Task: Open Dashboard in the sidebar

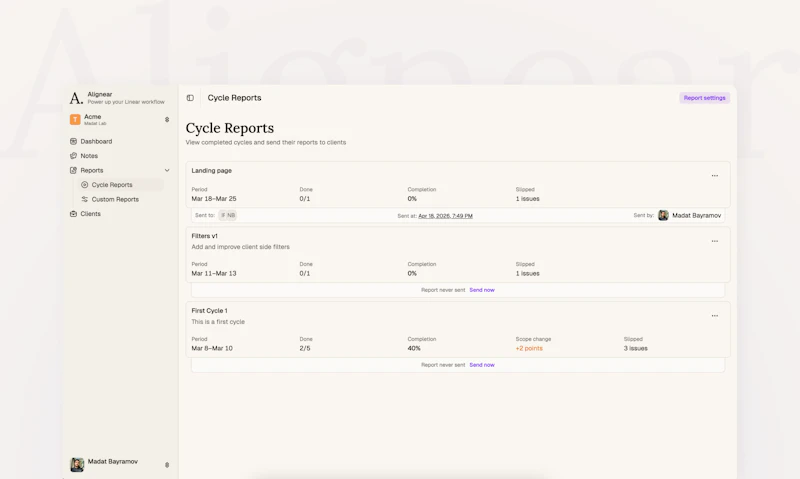Action: coord(96,141)
